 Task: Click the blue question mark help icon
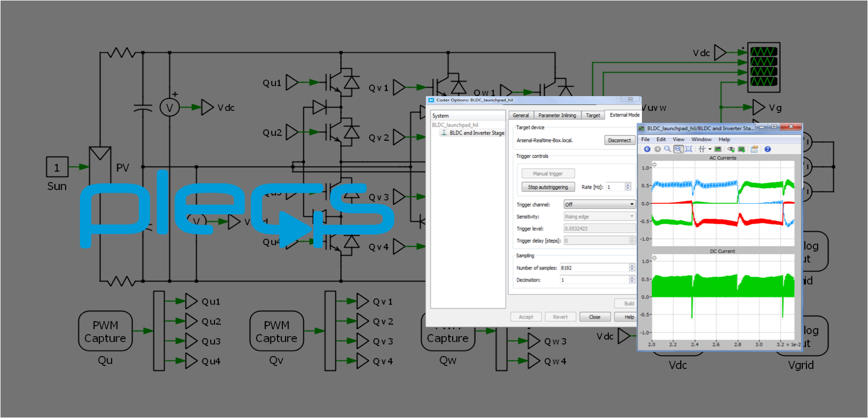768,149
